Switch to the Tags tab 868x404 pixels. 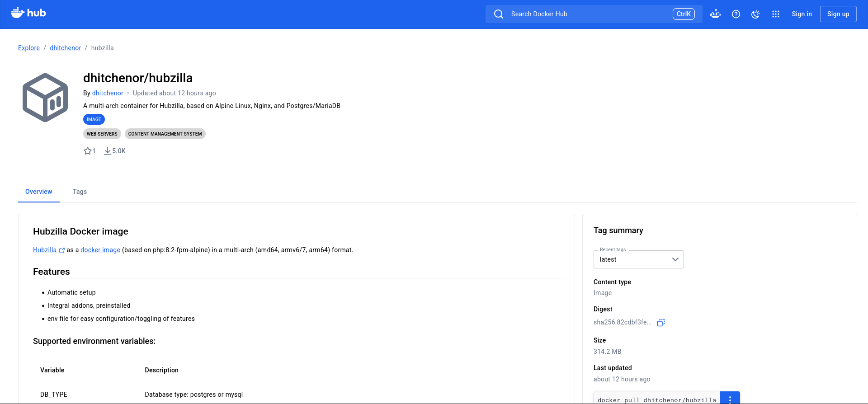80,192
